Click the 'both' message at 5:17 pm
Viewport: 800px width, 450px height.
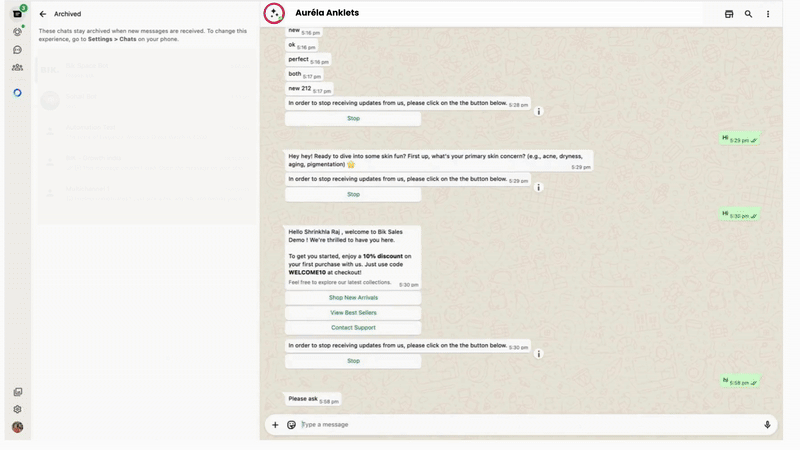coord(304,74)
